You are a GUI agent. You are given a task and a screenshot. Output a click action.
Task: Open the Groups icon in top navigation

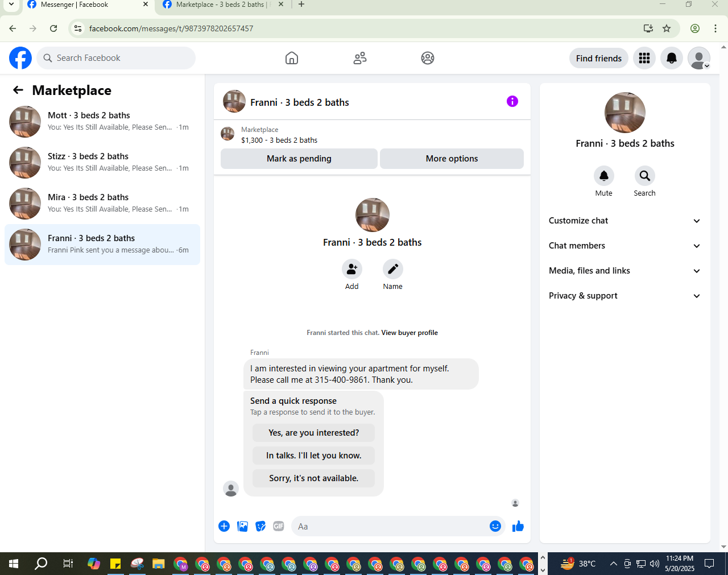pyautogui.click(x=428, y=58)
